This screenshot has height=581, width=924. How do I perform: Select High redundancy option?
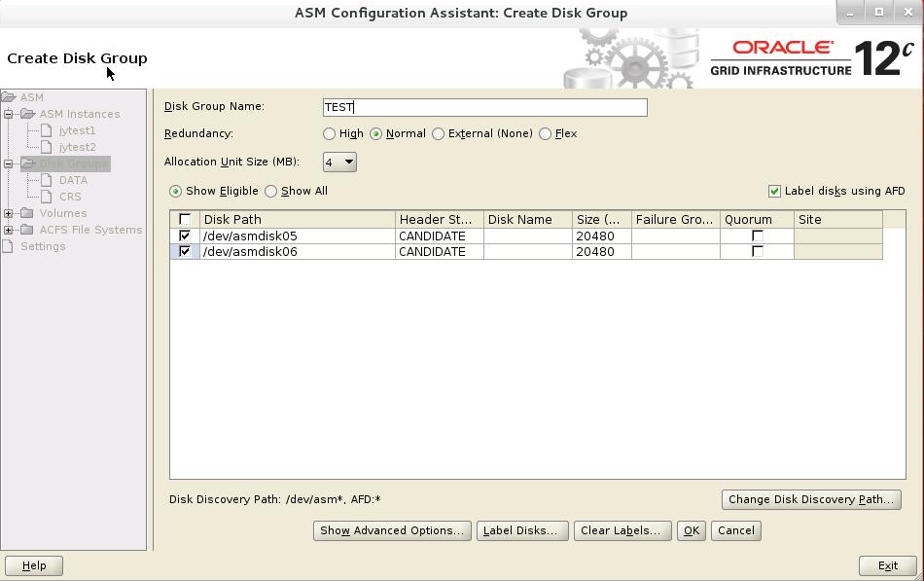click(329, 134)
